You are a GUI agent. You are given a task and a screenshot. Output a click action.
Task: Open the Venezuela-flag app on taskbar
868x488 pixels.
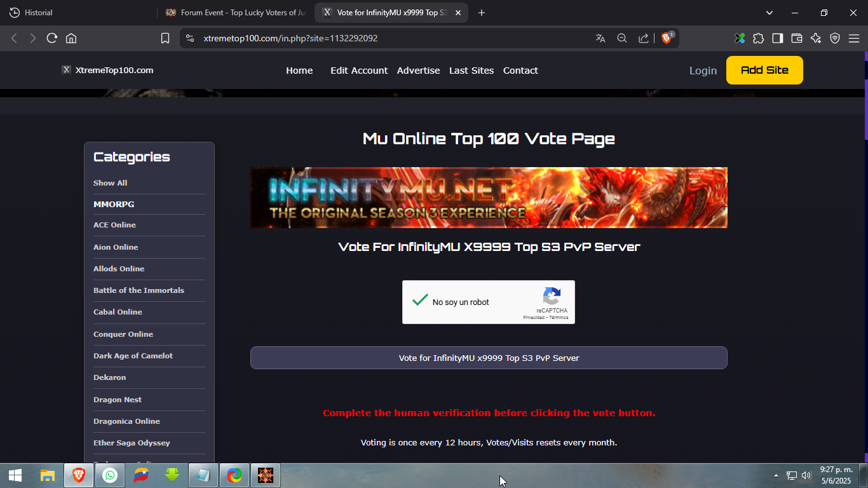pos(141,475)
